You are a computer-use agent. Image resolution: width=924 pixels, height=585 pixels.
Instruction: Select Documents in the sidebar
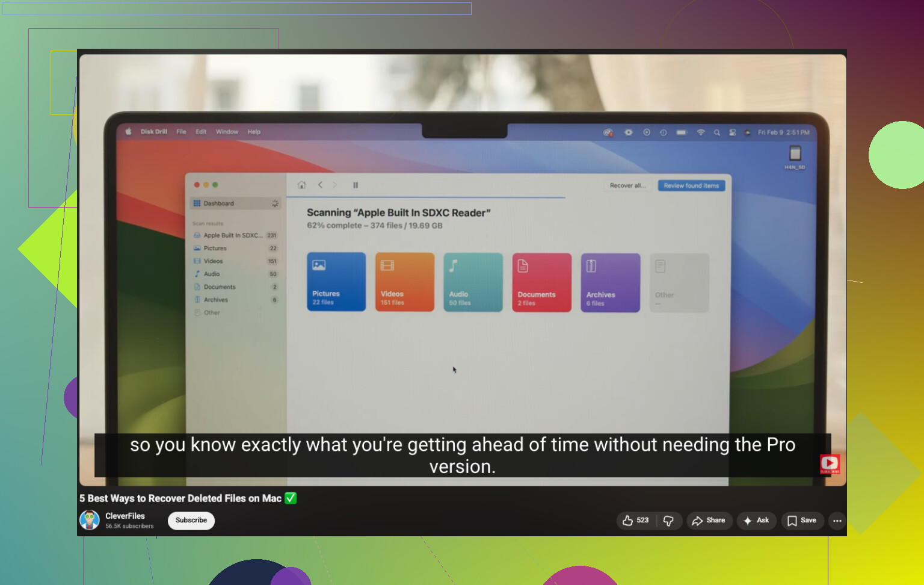point(235,287)
